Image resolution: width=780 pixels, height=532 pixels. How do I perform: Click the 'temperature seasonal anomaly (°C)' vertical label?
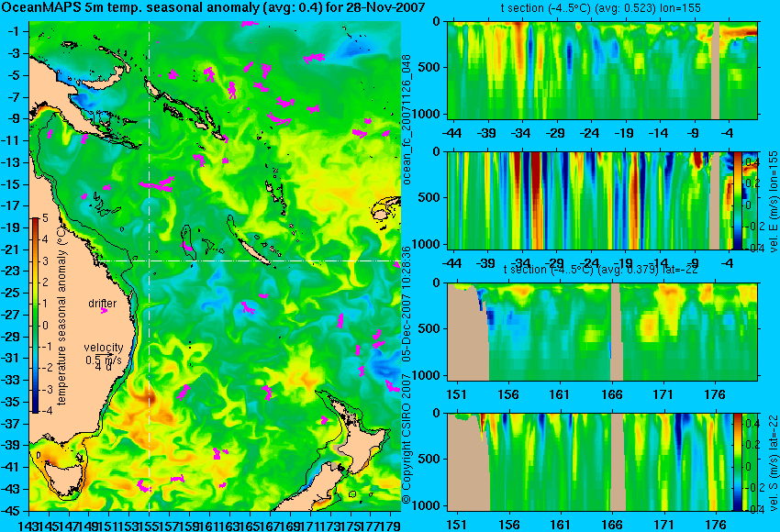[61, 315]
